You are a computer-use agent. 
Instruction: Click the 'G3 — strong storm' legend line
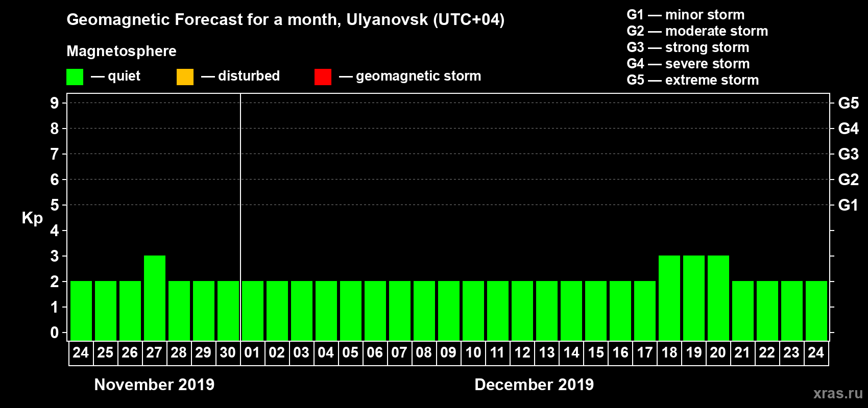(x=688, y=47)
